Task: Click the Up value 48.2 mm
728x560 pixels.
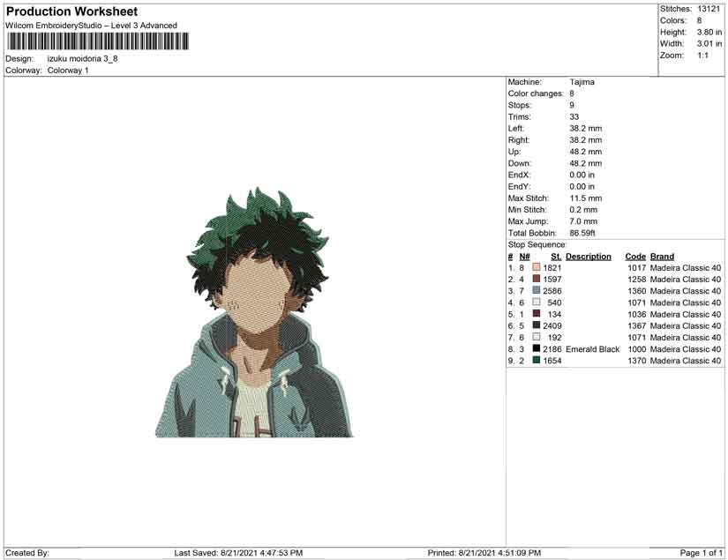Action: click(585, 152)
